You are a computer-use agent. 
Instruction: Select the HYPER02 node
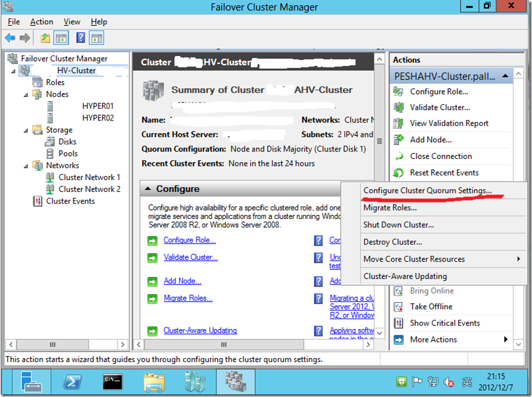click(98, 118)
